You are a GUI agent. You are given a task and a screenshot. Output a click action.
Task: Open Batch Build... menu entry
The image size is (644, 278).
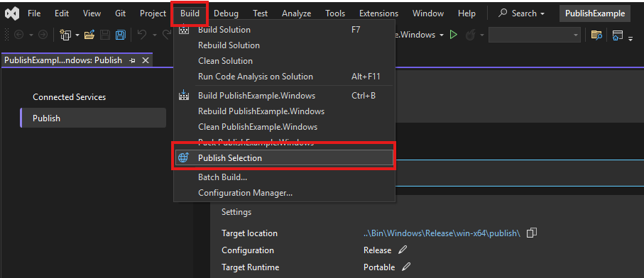[284, 177]
